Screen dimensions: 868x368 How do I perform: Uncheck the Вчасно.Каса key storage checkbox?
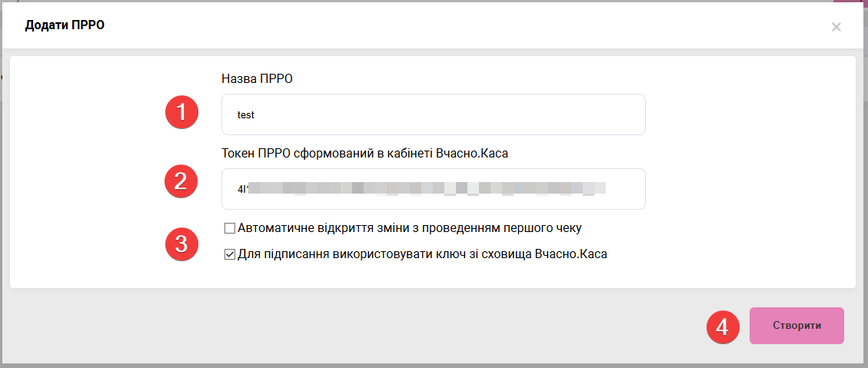pyautogui.click(x=229, y=254)
